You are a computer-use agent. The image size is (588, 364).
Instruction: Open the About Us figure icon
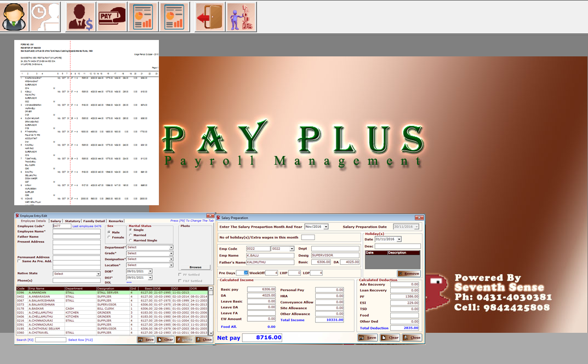coord(241,16)
